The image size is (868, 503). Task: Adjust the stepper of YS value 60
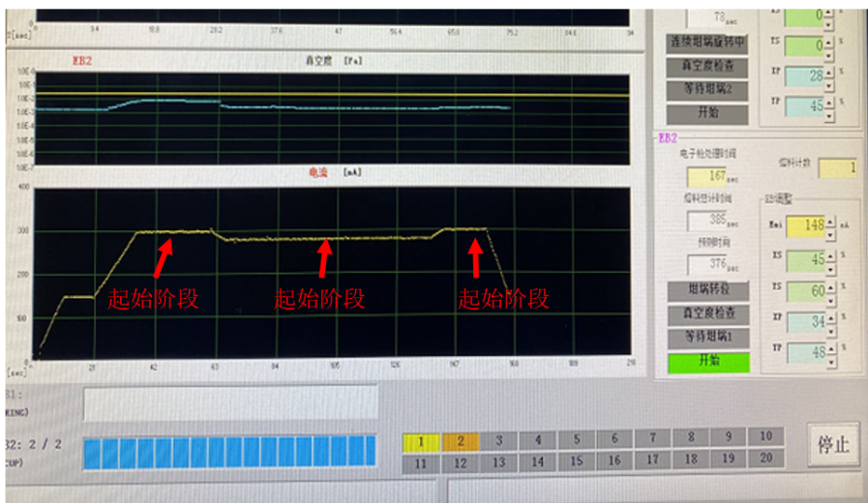(x=831, y=290)
